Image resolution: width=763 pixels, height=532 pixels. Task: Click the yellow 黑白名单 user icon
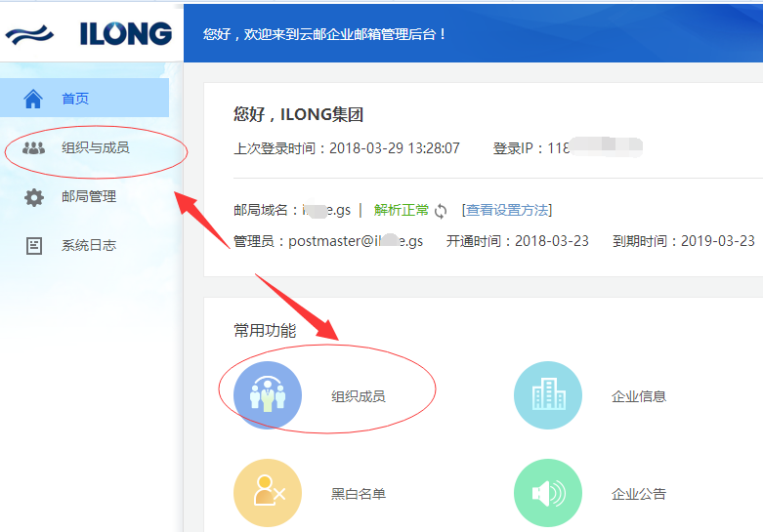pyautogui.click(x=268, y=493)
